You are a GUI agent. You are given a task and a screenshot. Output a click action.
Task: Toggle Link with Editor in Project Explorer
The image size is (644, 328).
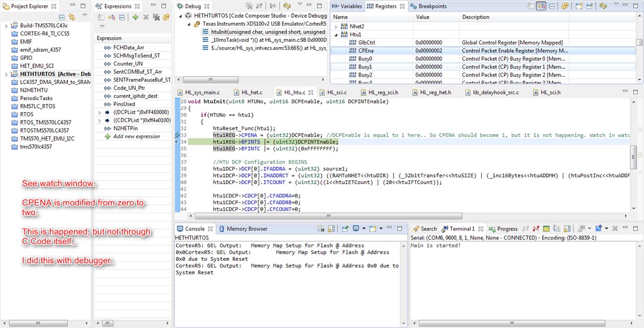coord(72,17)
